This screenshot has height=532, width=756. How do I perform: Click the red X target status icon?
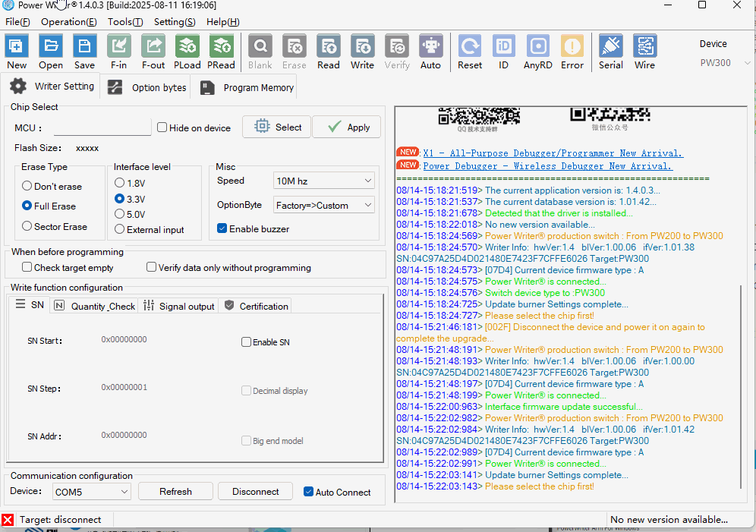click(x=8, y=519)
